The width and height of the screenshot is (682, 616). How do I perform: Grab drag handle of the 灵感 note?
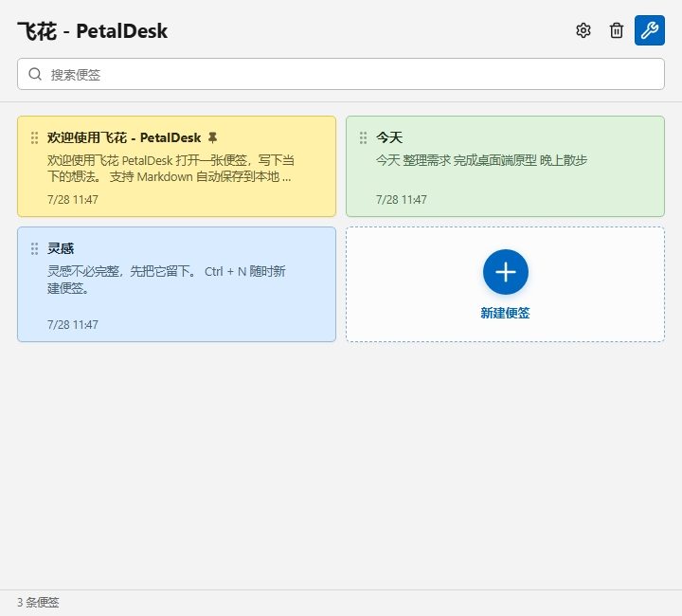pos(34,249)
